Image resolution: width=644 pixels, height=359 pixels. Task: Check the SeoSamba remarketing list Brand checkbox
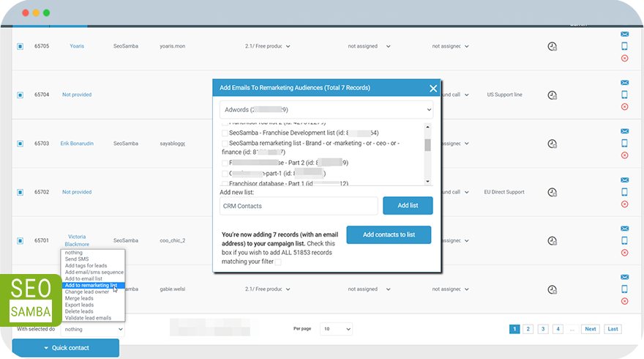(x=225, y=143)
